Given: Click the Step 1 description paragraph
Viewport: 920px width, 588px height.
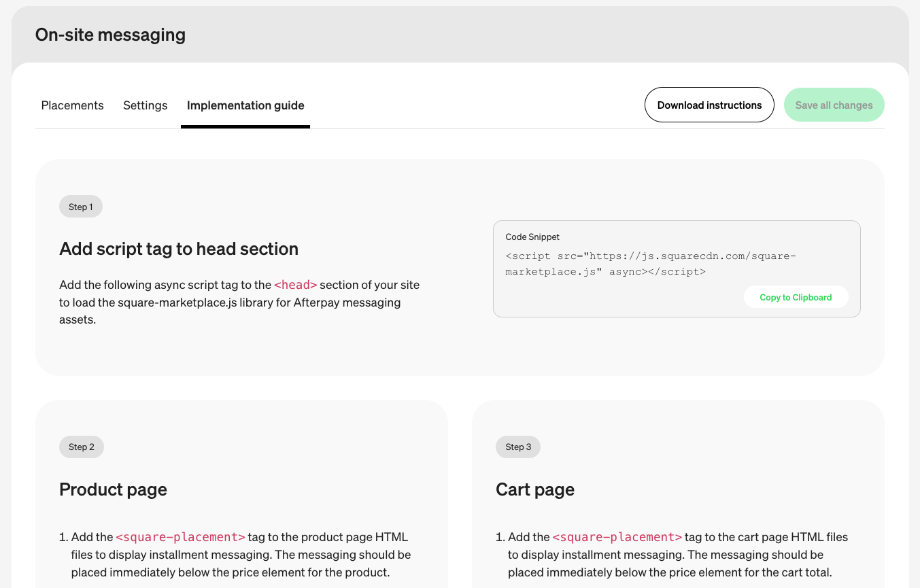Looking at the screenshot, I should (x=239, y=302).
